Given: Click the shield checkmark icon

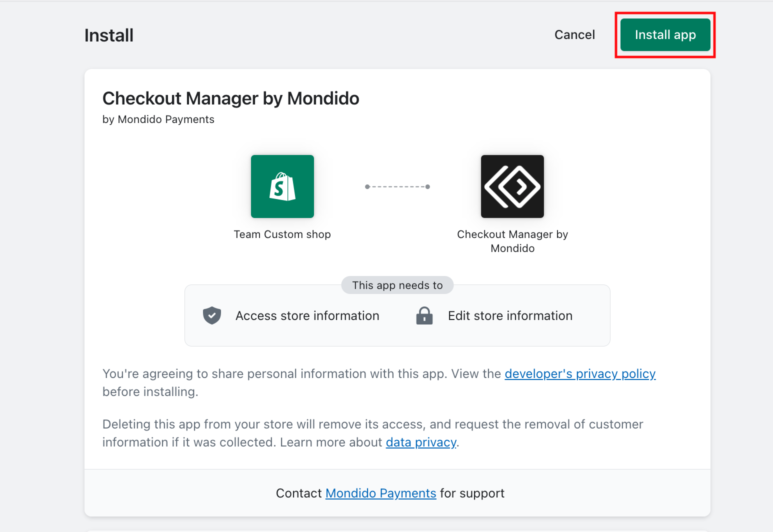Looking at the screenshot, I should pyautogui.click(x=212, y=315).
